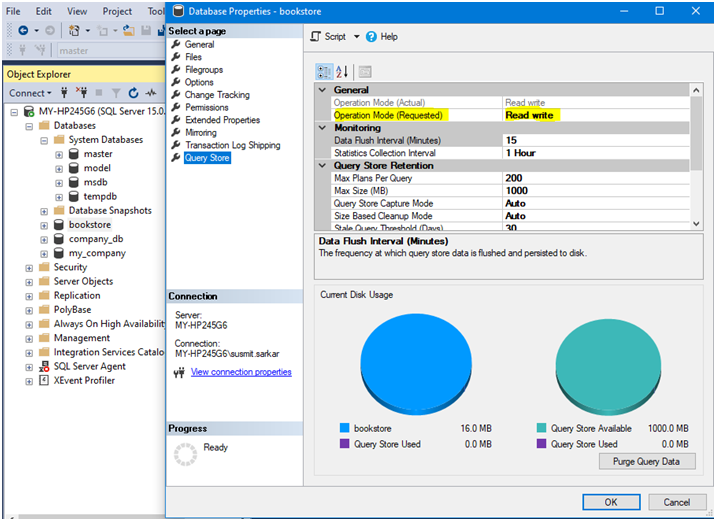Click the Cancel button
Image resolution: width=716 pixels, height=521 pixels.
click(676, 502)
